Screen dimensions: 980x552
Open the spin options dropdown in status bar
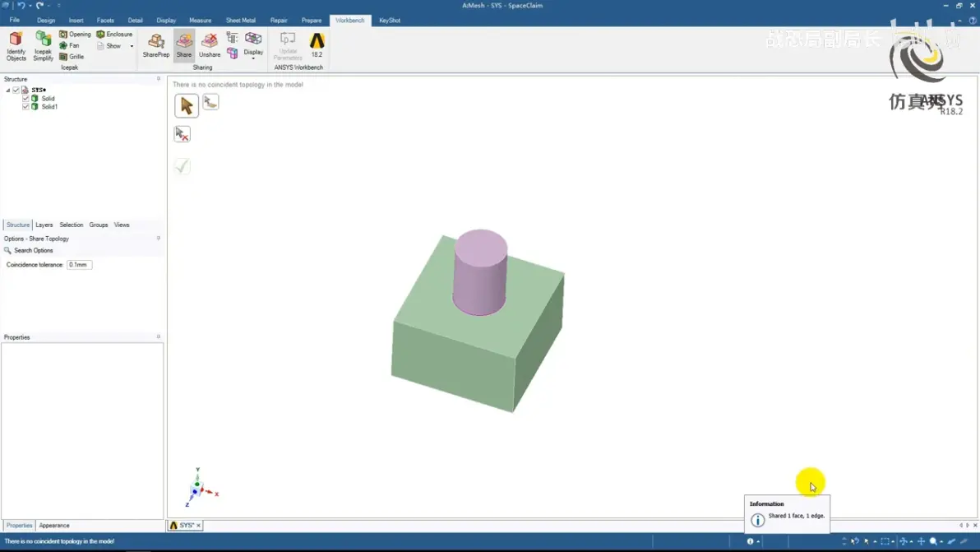[x=911, y=542]
